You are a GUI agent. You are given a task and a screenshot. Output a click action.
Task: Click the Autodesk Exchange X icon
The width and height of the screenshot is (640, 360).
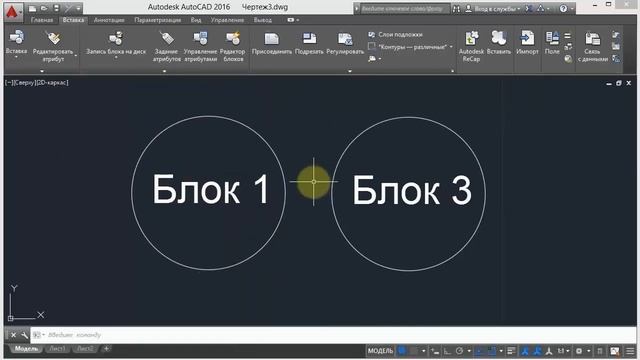(528, 9)
